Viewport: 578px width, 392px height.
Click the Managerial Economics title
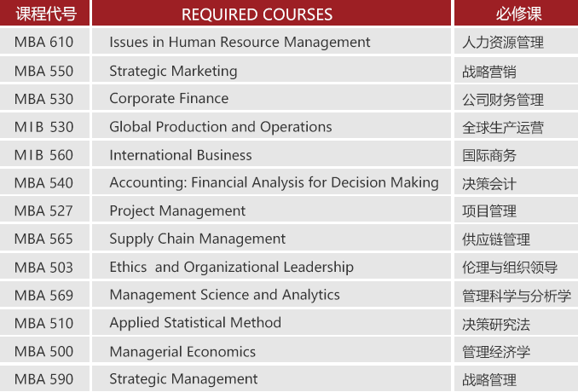click(x=182, y=352)
